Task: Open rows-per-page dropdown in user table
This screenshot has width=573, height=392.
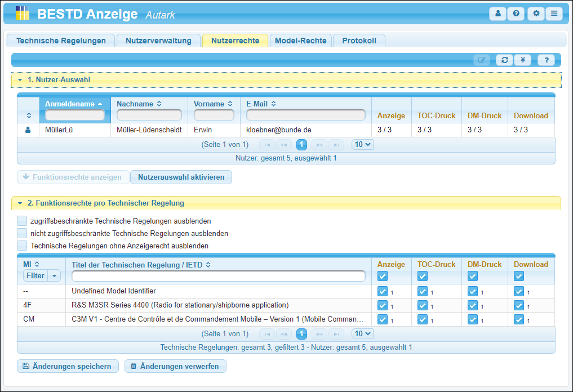Action: coord(362,144)
